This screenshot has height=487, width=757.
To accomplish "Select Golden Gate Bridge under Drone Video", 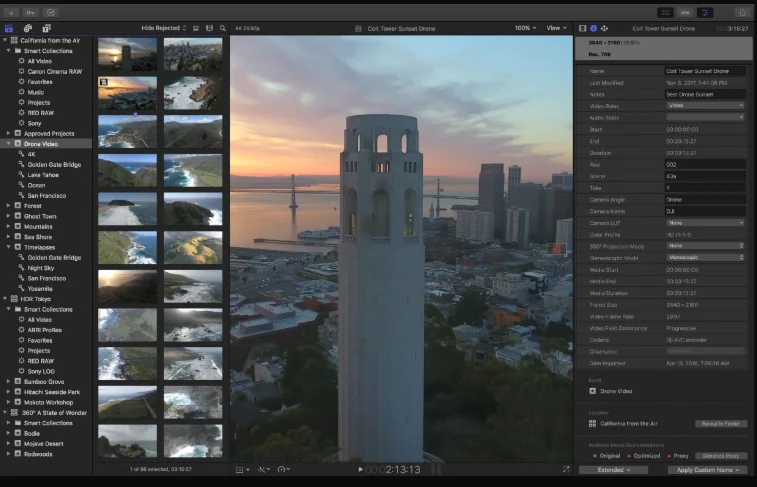I will point(53,164).
